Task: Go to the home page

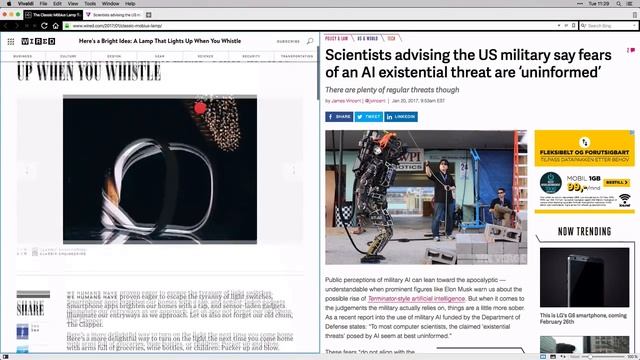Action: 56,26
